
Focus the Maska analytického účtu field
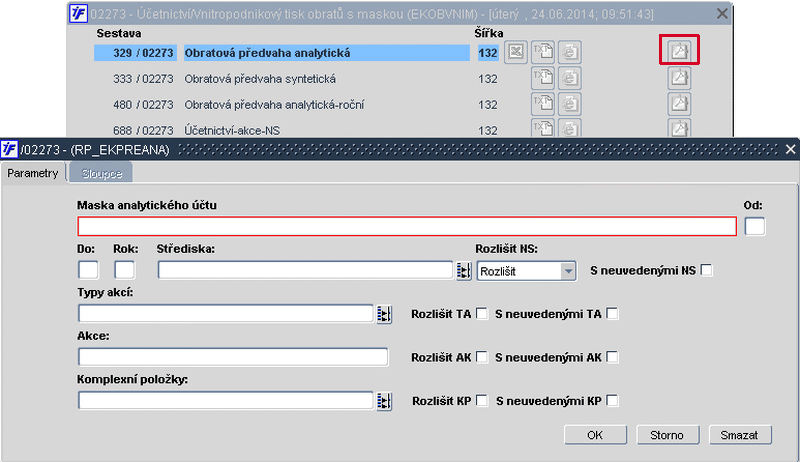(x=407, y=226)
